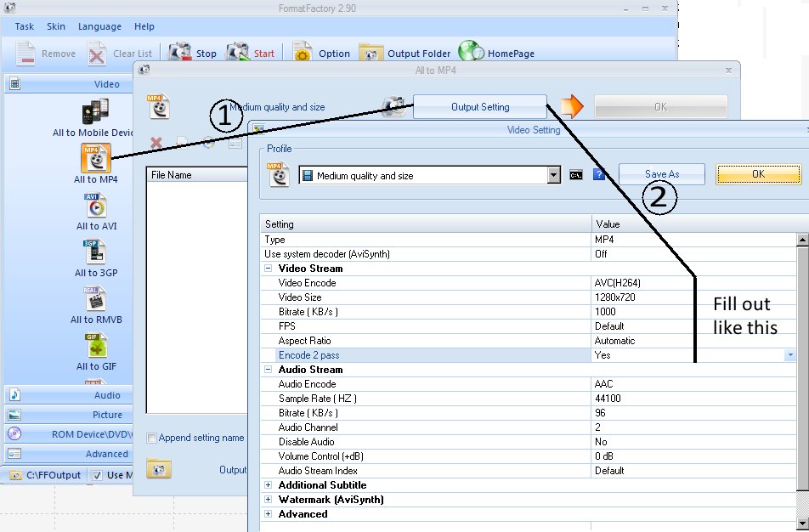
Task: Select the Audio Channel value 2
Action: click(x=597, y=427)
